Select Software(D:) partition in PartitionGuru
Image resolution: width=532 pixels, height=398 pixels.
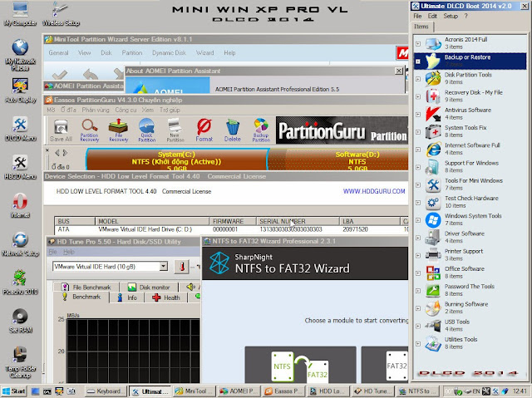point(338,160)
